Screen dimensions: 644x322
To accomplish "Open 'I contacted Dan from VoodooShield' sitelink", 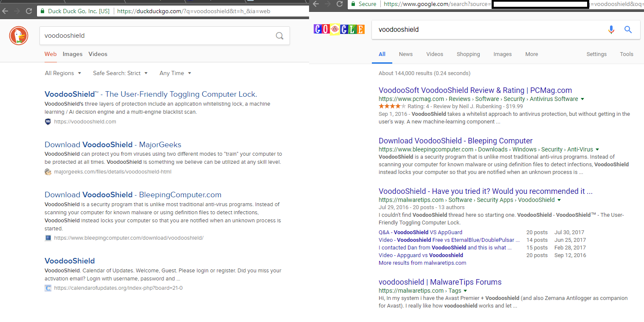I will [x=445, y=248].
